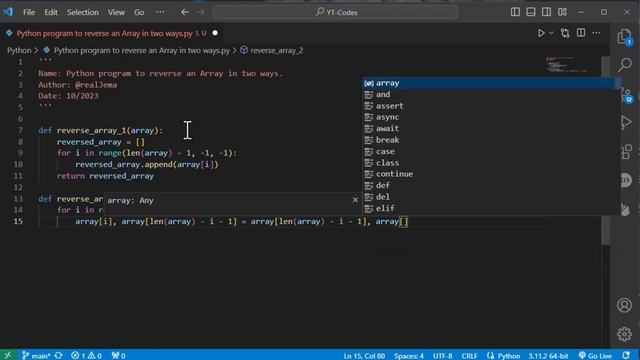
Task: Toggle the bottom panel
Action: (x=531, y=12)
